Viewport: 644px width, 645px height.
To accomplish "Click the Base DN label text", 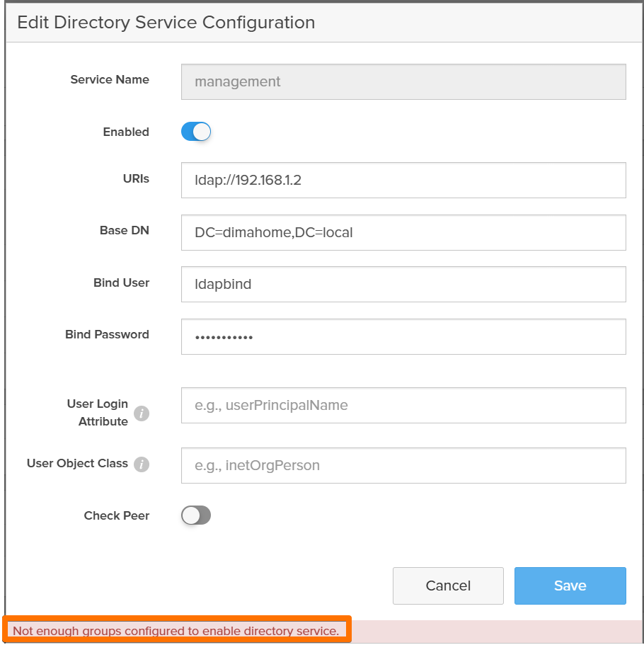I will tap(125, 231).
